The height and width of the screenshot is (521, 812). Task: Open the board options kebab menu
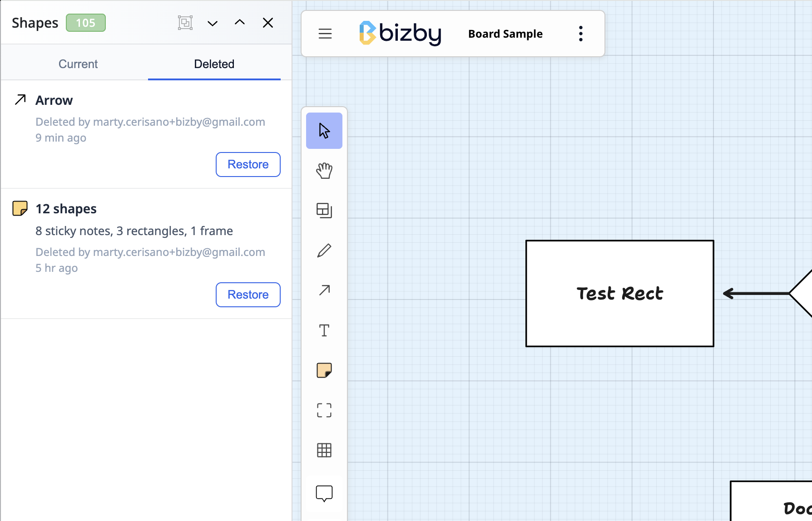pyautogui.click(x=581, y=34)
